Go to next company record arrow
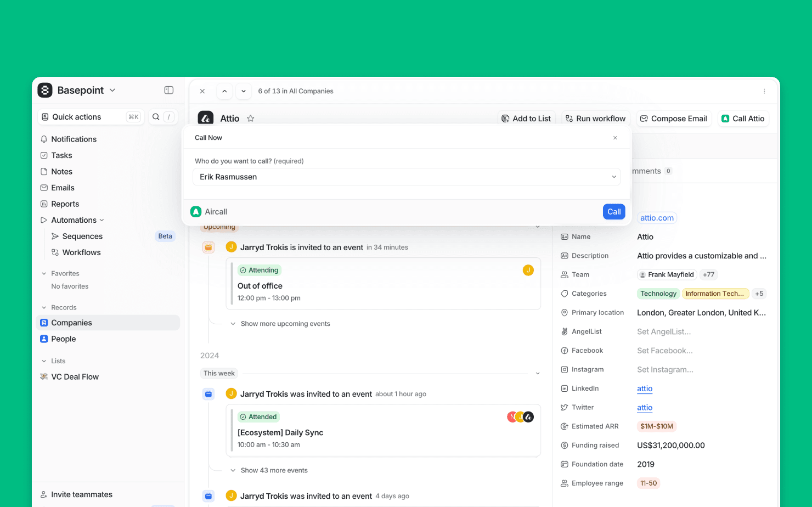Viewport: 812px width, 507px height. [244, 91]
